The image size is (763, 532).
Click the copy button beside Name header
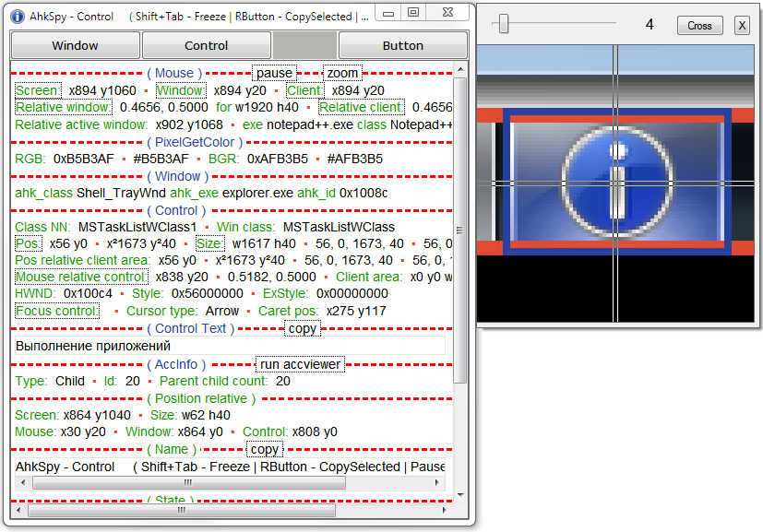point(264,449)
